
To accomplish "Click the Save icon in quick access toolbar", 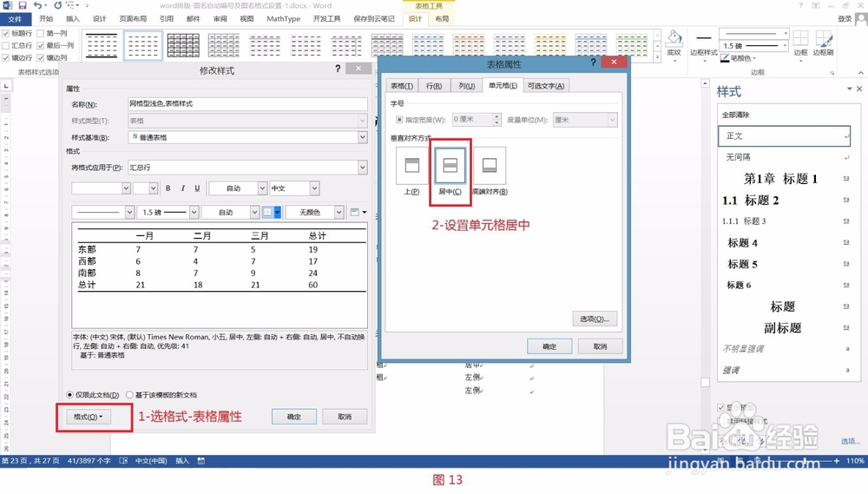I will [x=23, y=5].
